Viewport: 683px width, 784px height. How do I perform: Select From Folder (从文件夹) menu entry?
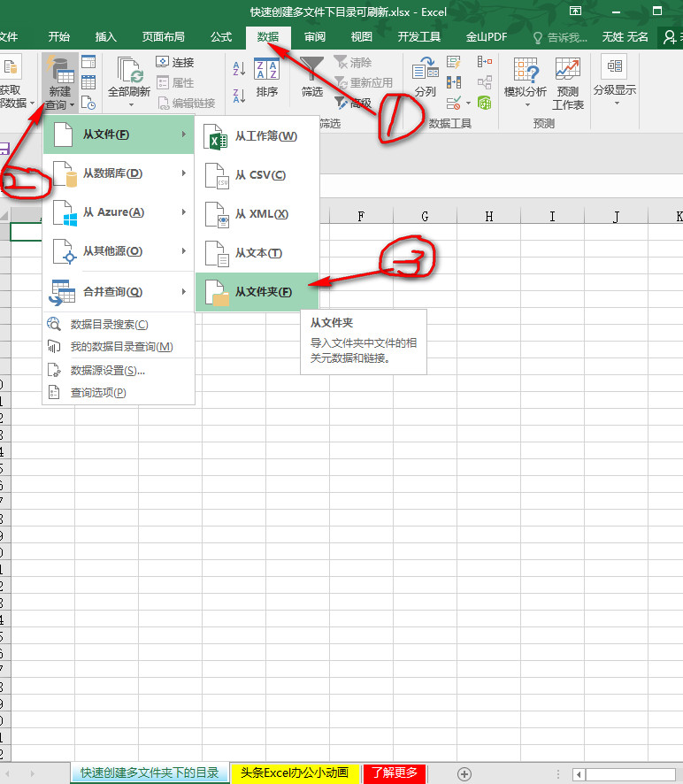click(257, 291)
